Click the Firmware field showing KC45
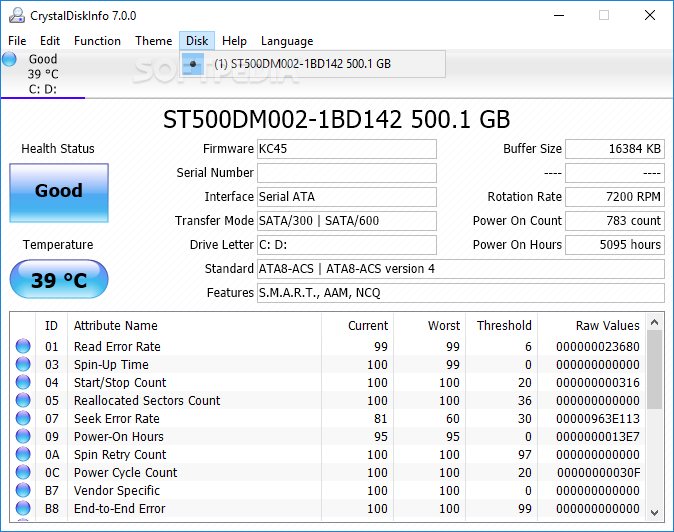The width and height of the screenshot is (674, 532). 347,149
